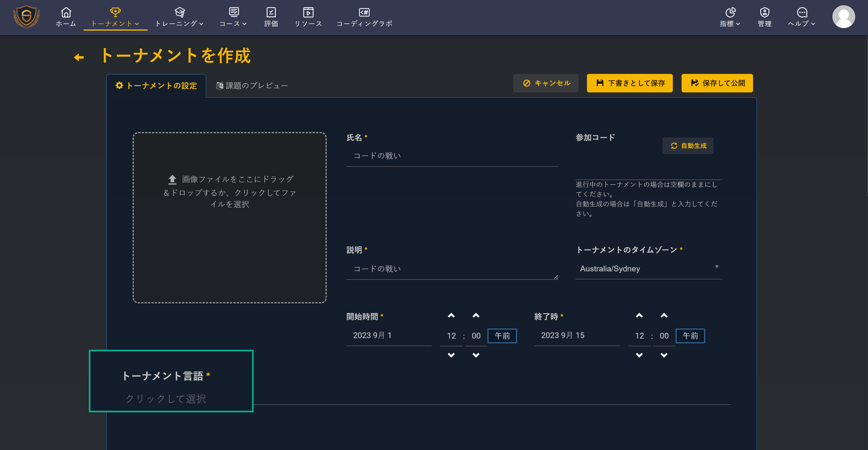
Task: Open トーナメント言語 クリックして選択 dropdown
Action: click(x=166, y=399)
